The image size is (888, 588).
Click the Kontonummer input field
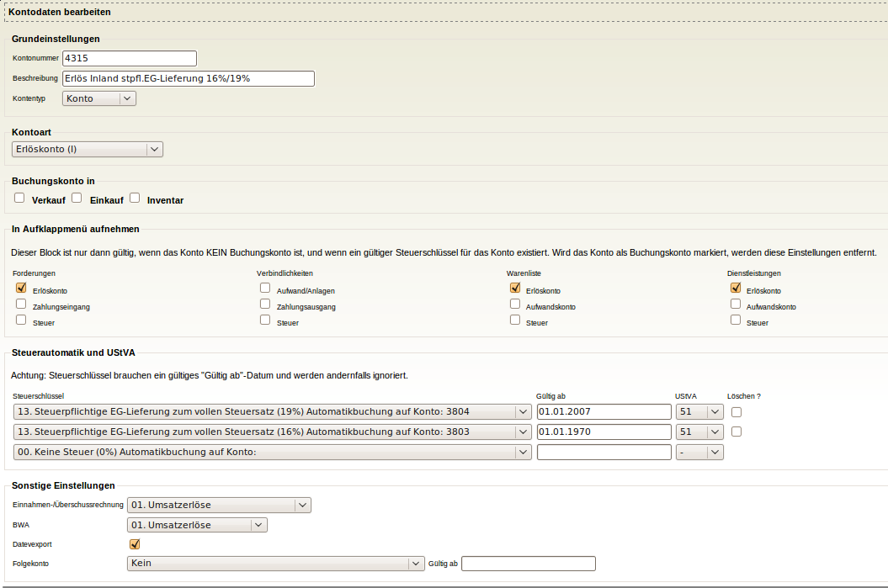tap(129, 58)
